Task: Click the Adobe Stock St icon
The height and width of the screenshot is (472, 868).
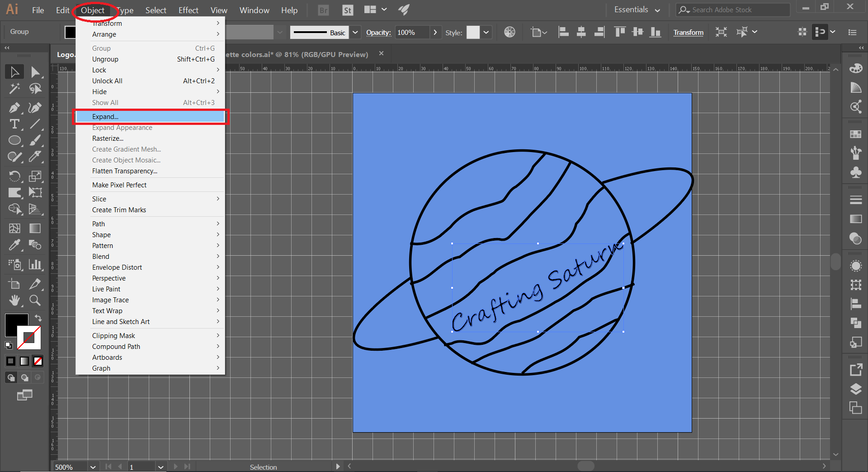Action: tap(347, 10)
